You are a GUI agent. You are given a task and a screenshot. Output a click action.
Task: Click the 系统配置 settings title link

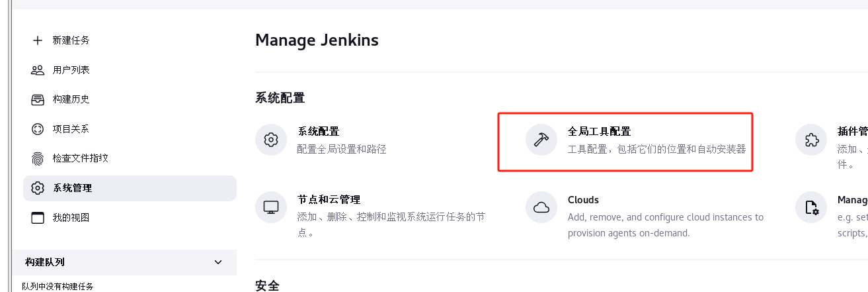pyautogui.click(x=319, y=132)
